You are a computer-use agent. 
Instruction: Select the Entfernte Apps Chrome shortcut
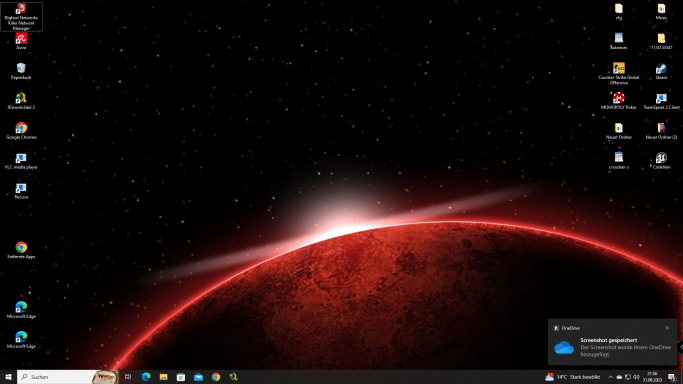[x=21, y=250]
